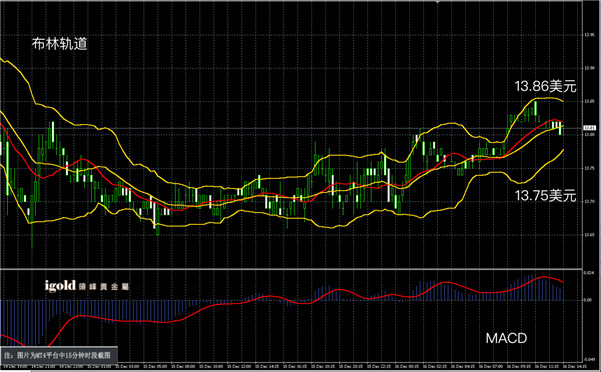Click the igold watermark logo
Viewport: 601px width, 372px height.
tap(87, 286)
